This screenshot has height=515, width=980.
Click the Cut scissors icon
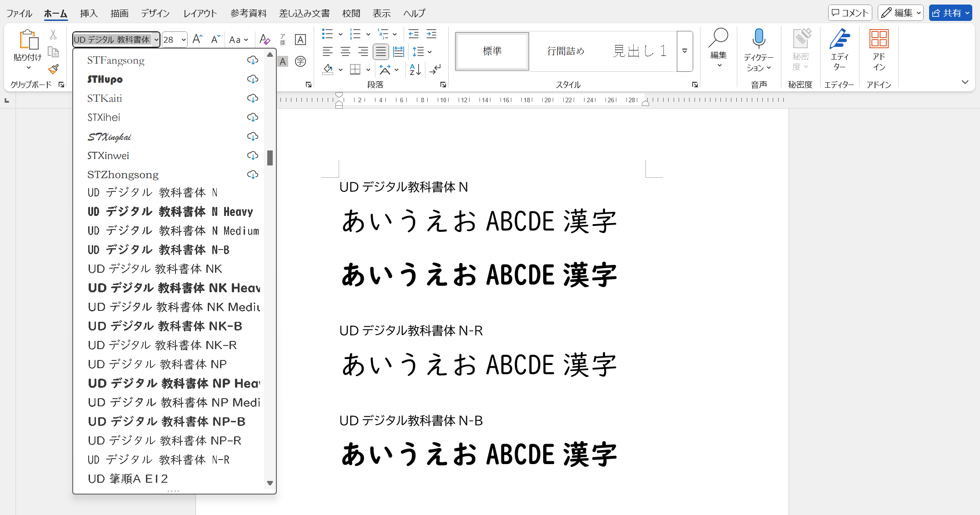click(x=53, y=35)
